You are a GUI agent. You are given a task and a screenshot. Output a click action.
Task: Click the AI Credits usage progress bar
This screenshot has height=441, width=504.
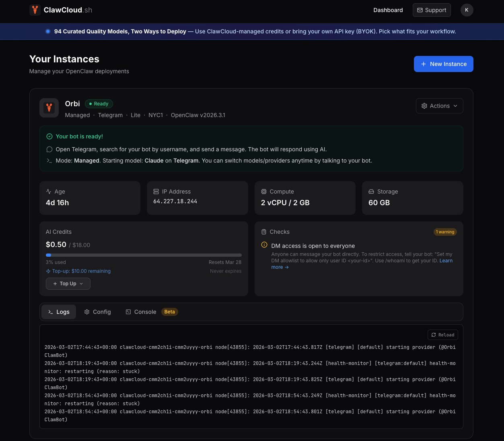144,255
